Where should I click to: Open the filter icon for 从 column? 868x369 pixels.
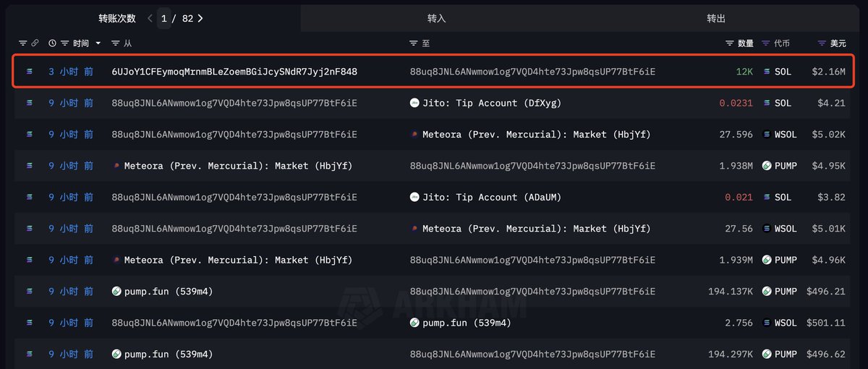click(116, 43)
